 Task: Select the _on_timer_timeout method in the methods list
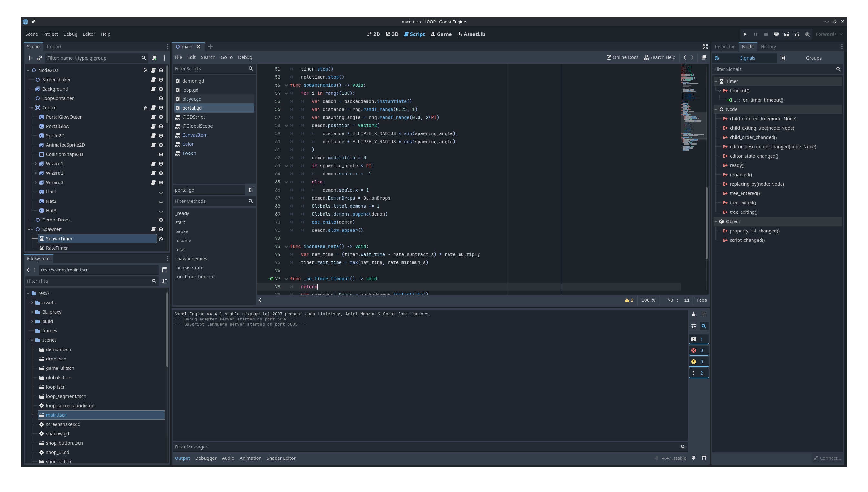195,276
